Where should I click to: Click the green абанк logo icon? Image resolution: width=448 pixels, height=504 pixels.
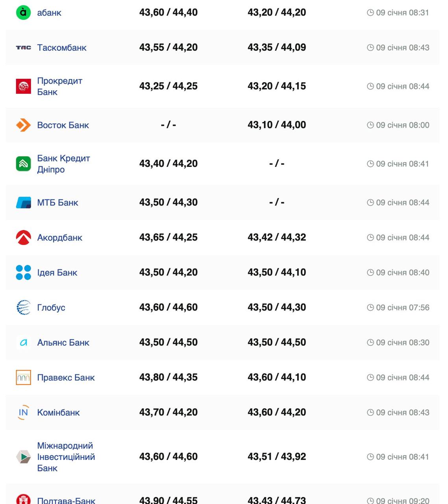[23, 13]
